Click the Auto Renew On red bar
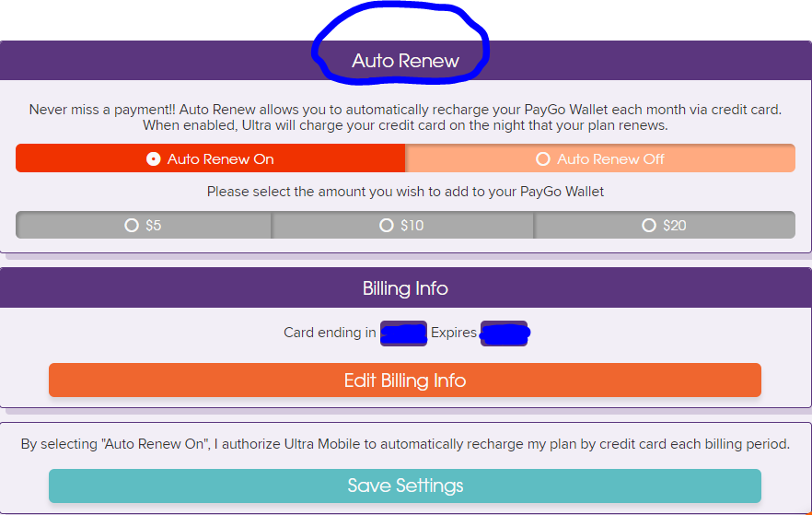Viewport: 812px width, 515px height. (210, 158)
